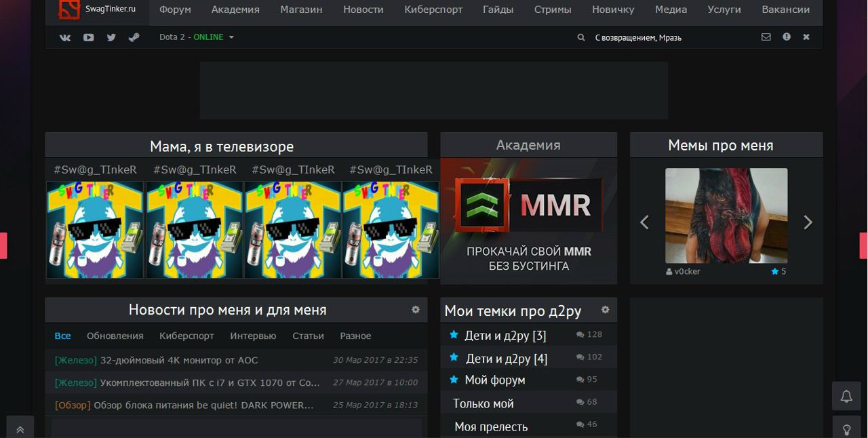Image resolution: width=868 pixels, height=438 pixels.
Task: Open the Магазин menu item
Action: (x=301, y=9)
